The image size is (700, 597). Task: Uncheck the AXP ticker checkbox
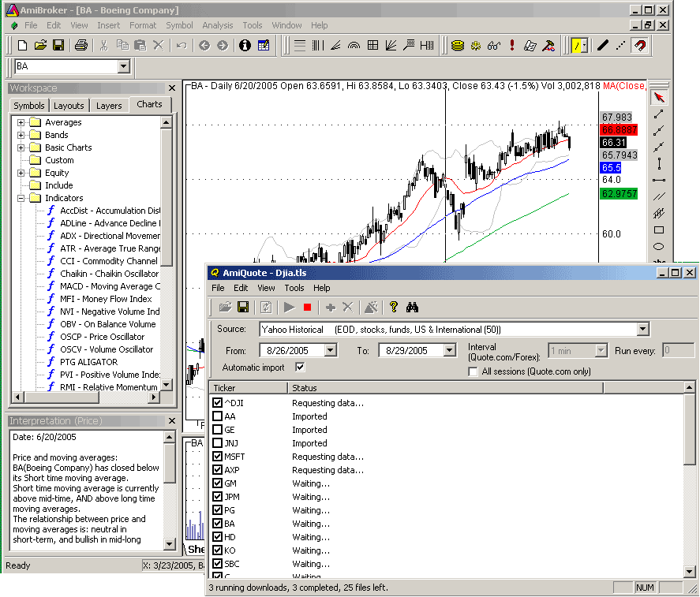(x=217, y=469)
